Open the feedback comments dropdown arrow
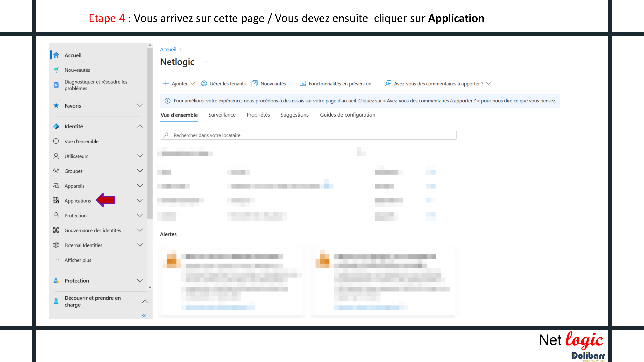This screenshot has height=362, width=644. point(488,84)
